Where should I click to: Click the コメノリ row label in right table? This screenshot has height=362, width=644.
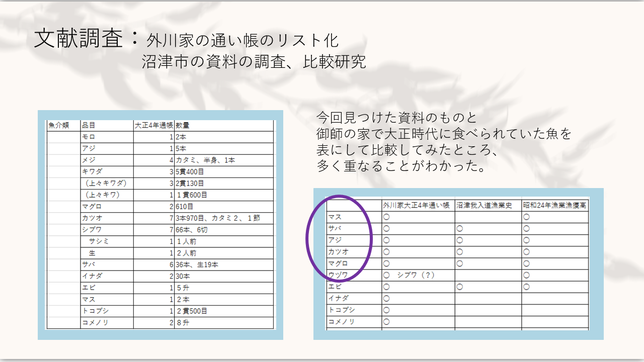tap(342, 321)
